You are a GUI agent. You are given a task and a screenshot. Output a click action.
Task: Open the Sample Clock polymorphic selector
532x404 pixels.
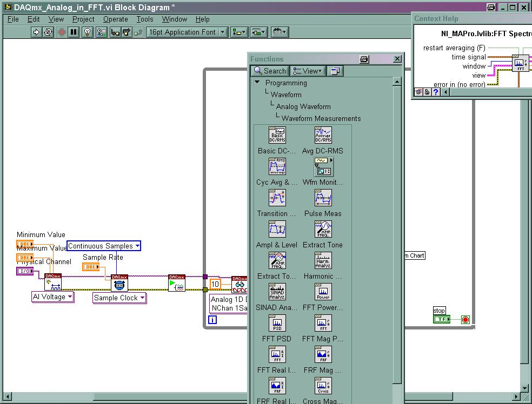[119, 298]
